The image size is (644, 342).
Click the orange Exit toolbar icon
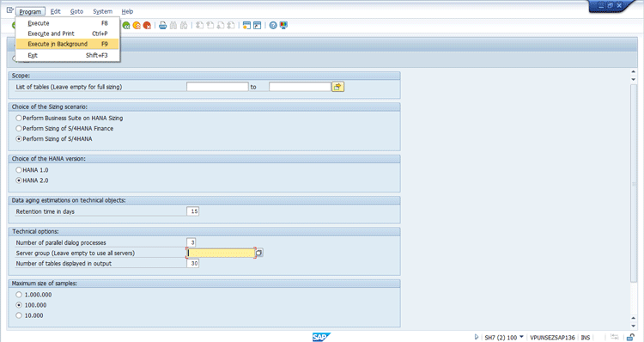point(137,26)
